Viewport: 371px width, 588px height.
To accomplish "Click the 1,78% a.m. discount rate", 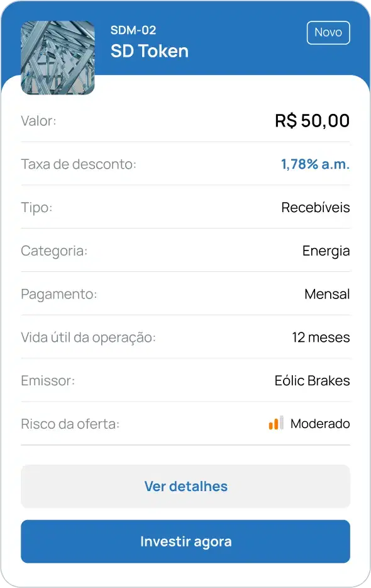I will click(315, 164).
